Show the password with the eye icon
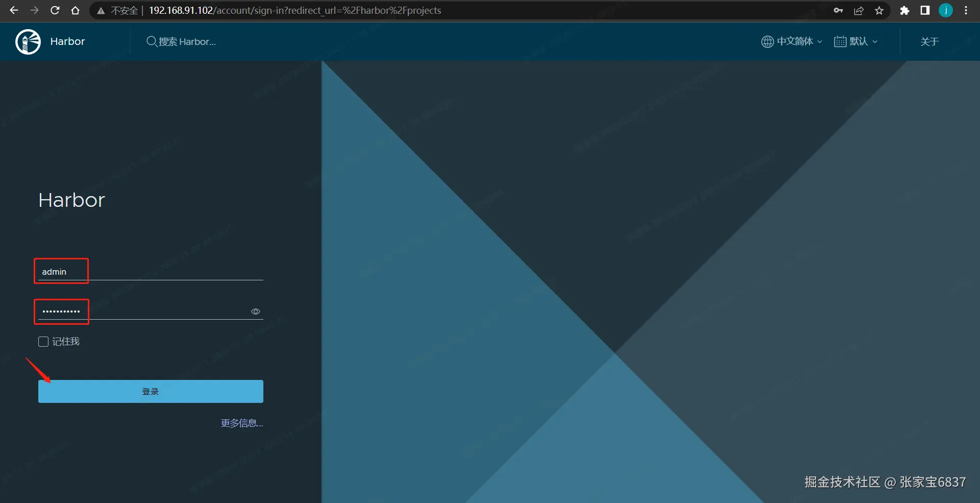 [x=256, y=312]
